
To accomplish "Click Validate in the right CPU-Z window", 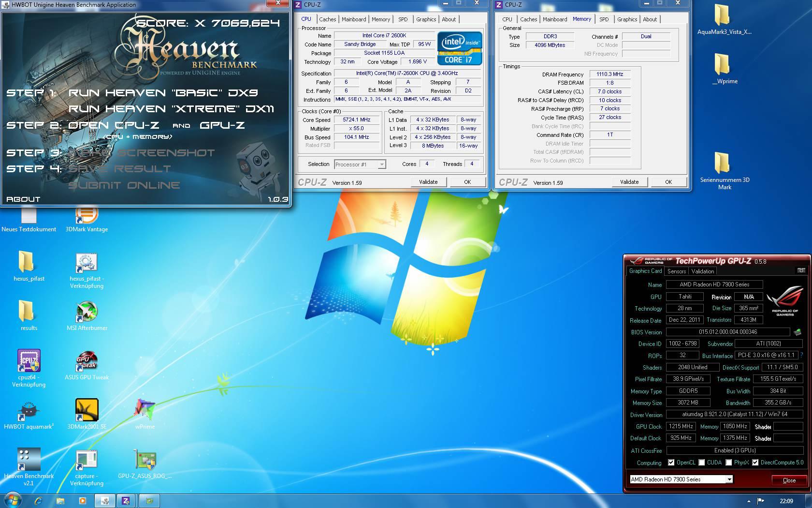I will click(x=629, y=182).
